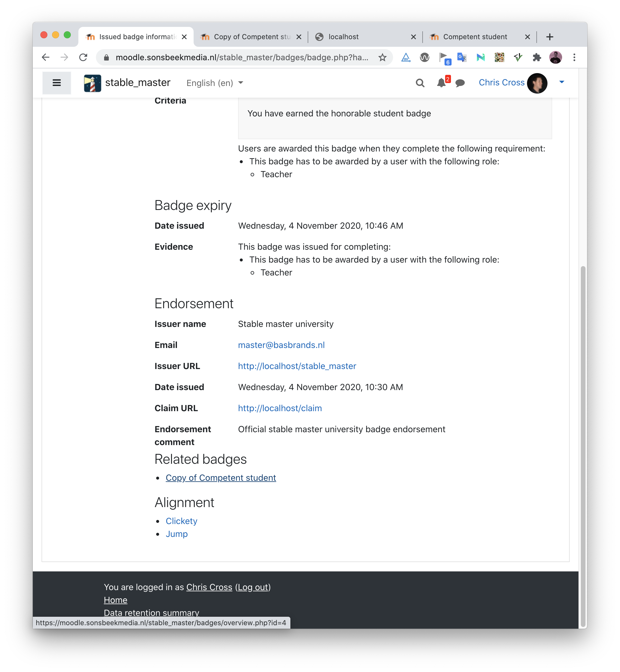Open the notifications bell icon
Screen dimensions: 620x672
(441, 83)
